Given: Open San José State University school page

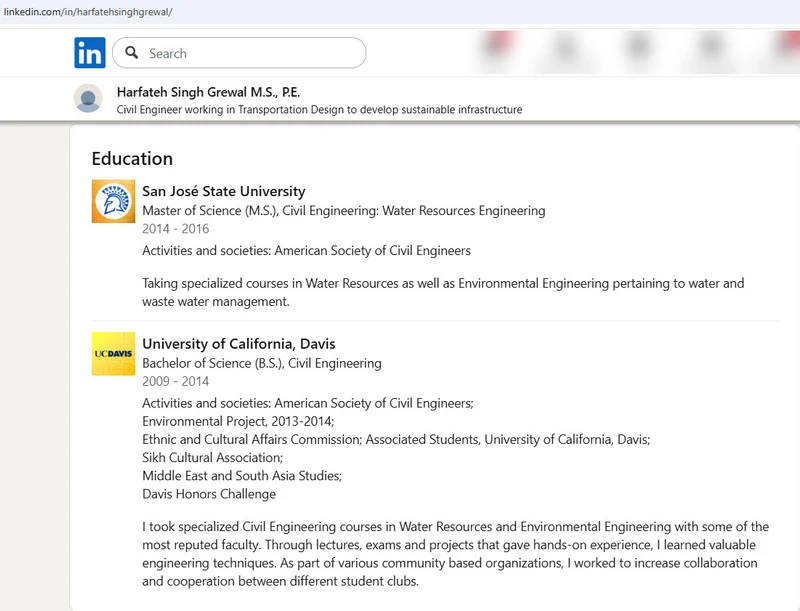Looking at the screenshot, I should (x=224, y=191).
